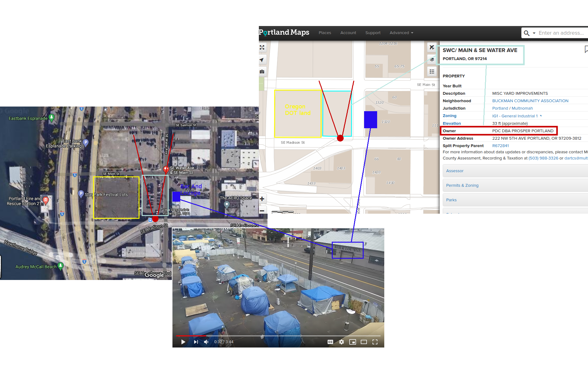Click building number 1433 on map
The width and height of the screenshot is (588, 367).
coord(311,183)
